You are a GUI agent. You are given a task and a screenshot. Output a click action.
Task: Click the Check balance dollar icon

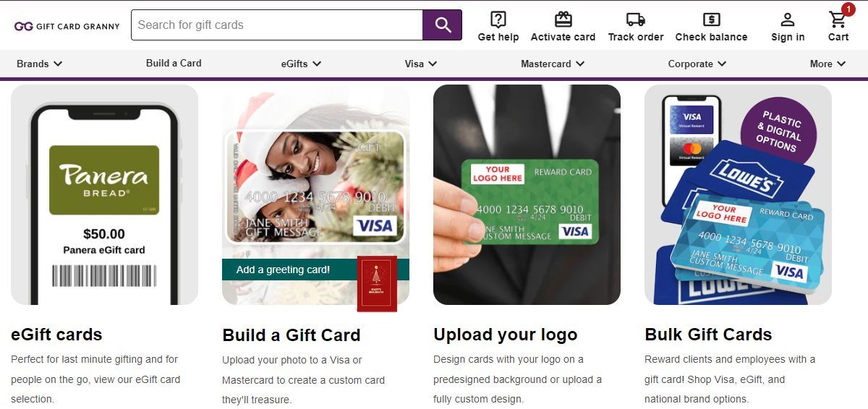click(x=711, y=20)
